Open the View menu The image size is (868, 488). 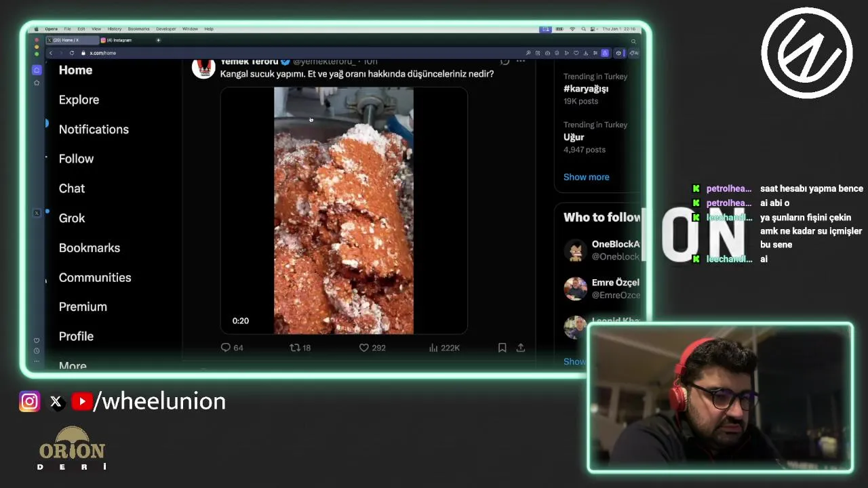[96, 29]
